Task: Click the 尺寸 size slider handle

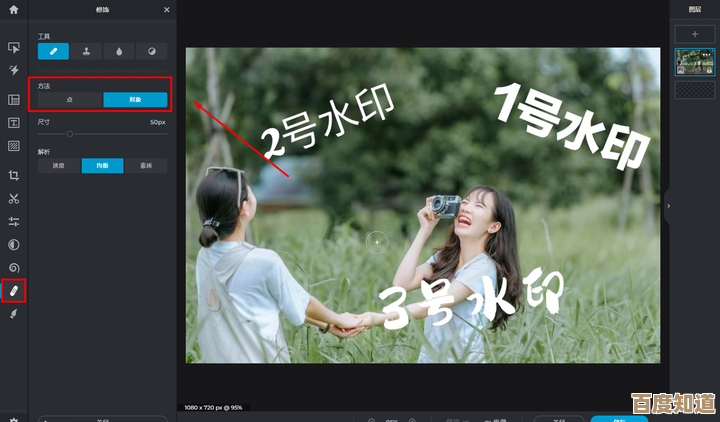Action: pos(70,134)
